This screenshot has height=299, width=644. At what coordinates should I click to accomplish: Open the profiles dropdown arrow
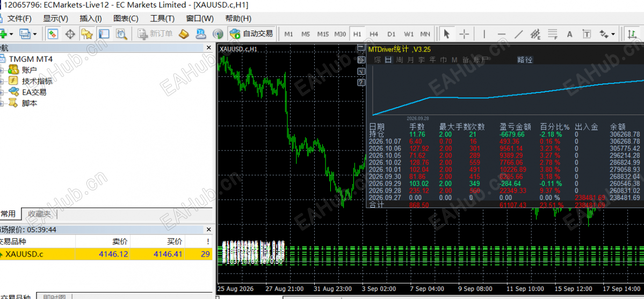point(35,34)
